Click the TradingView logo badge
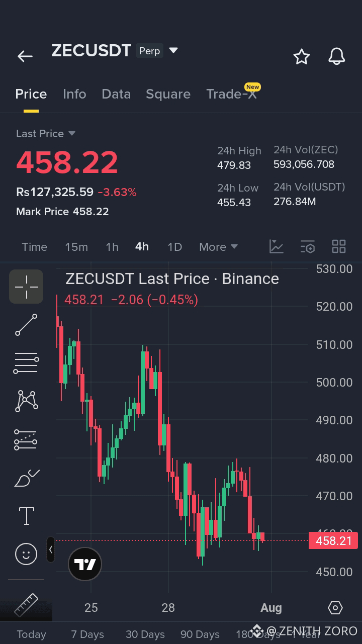This screenshot has height=644, width=362. pos(85,564)
